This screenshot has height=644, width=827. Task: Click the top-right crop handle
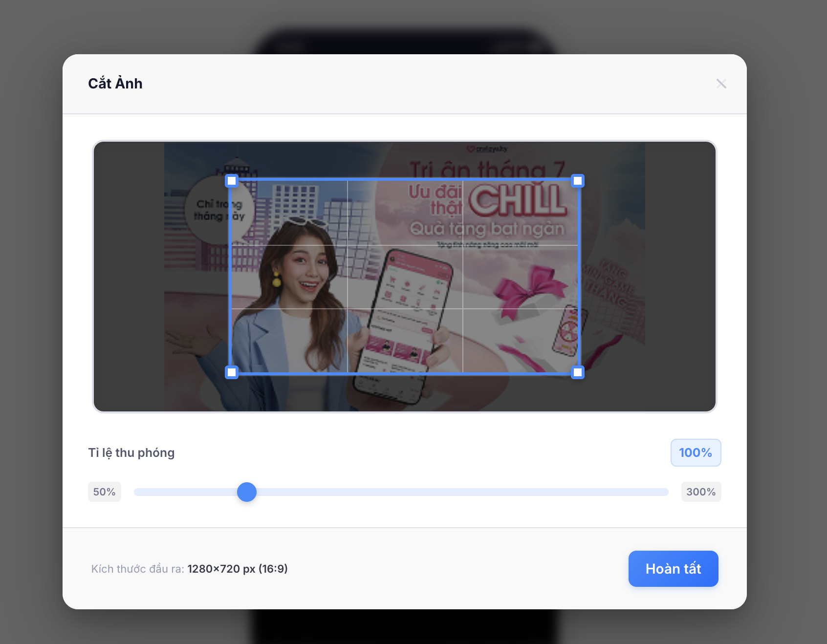(577, 181)
